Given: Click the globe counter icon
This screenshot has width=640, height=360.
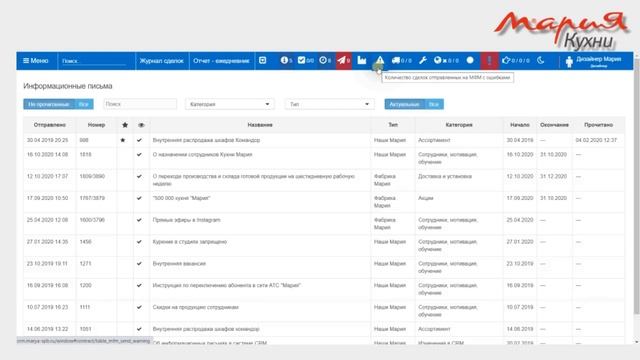Looking at the screenshot, I should point(446,60).
